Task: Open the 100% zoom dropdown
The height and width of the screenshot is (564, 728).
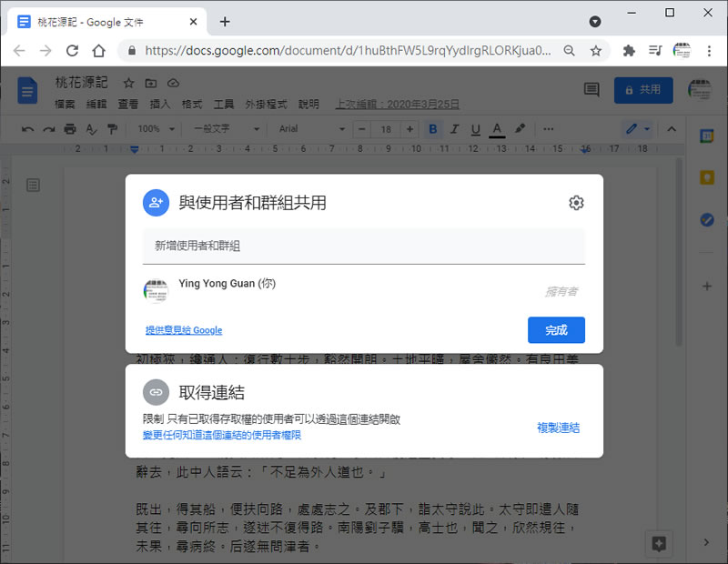Action: coord(156,128)
